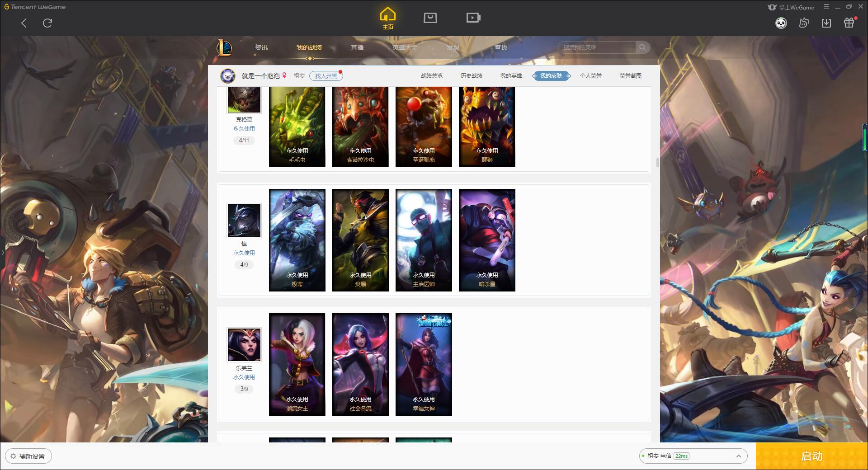Click the 祖安 server label beside username
This screenshot has height=470, width=868.
click(299, 76)
